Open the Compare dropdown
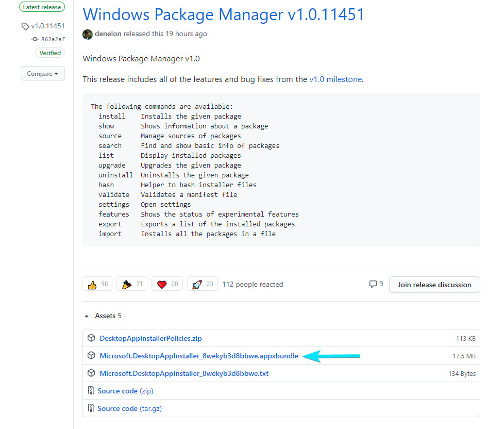This screenshot has width=504, height=429. tap(42, 73)
